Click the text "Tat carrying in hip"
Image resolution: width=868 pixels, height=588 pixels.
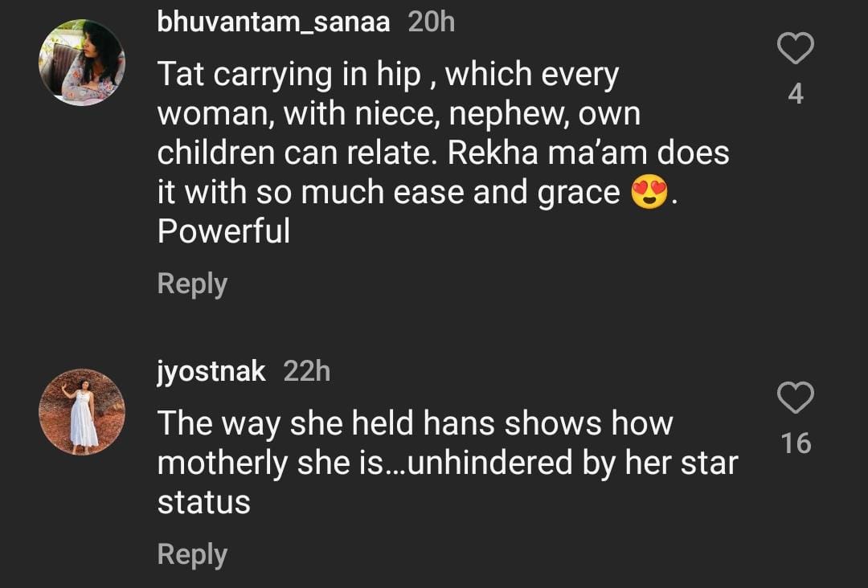click(x=289, y=76)
